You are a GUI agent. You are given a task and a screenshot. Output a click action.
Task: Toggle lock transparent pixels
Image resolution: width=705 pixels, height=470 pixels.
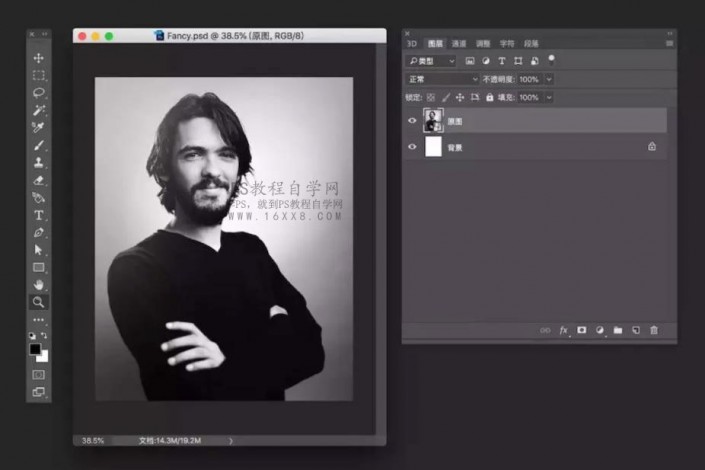(431, 97)
